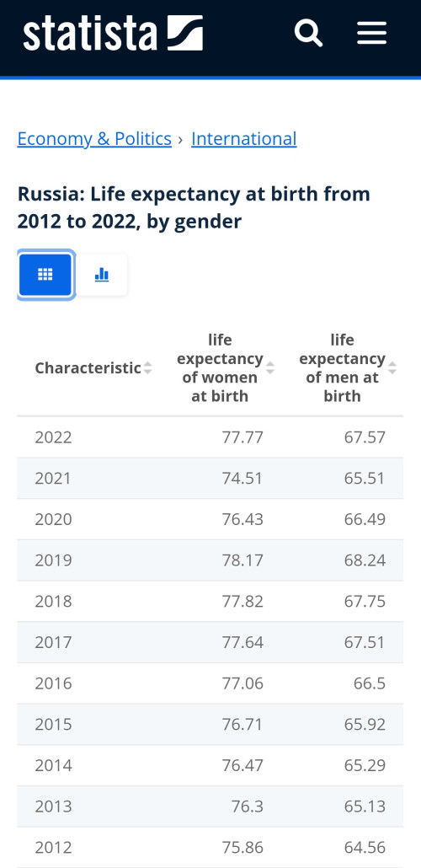Click the life expectancy of women header

pyautogui.click(x=220, y=367)
